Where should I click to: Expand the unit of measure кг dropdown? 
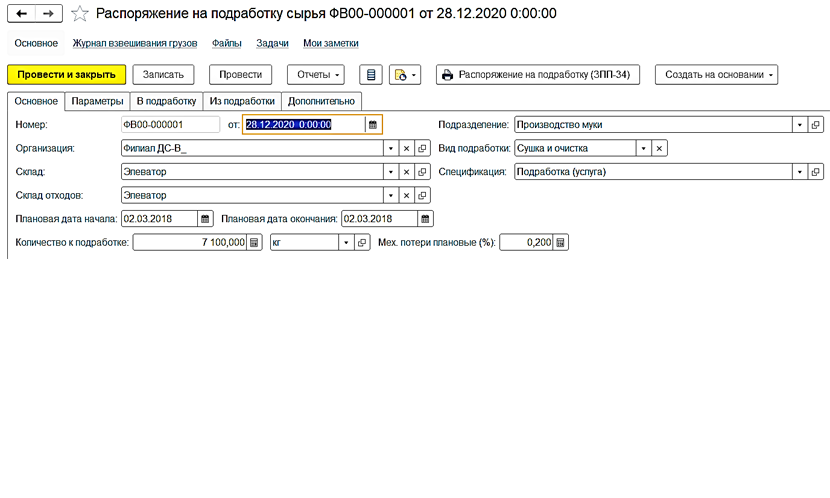[x=346, y=242]
